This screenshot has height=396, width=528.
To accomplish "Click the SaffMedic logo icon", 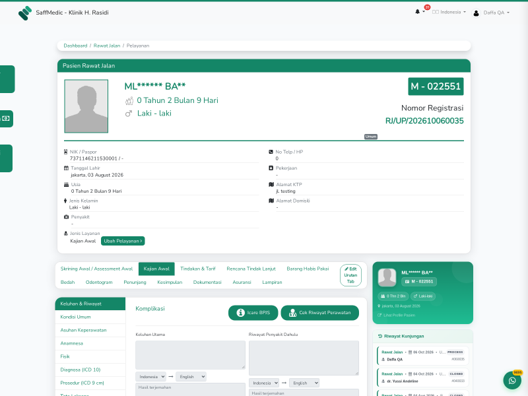I will pyautogui.click(x=25, y=13).
